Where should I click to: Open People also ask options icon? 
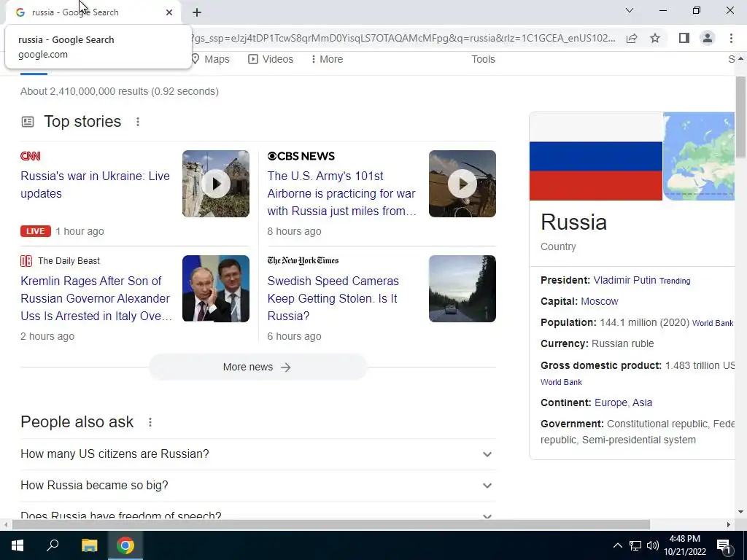click(150, 422)
